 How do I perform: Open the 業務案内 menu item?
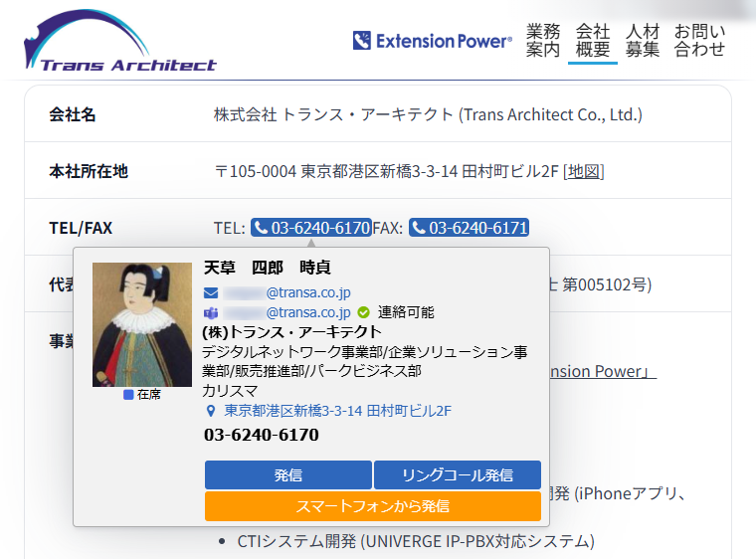(543, 41)
